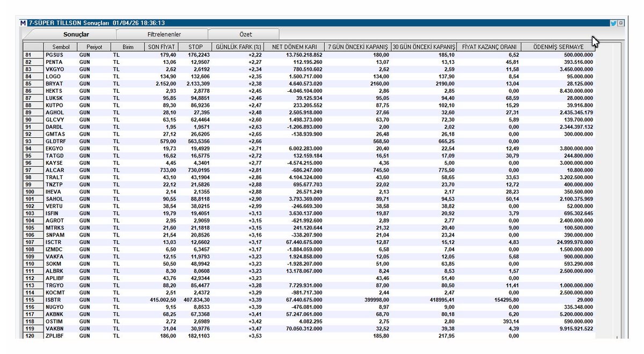Select the LUKSK symbol cell

coord(61,98)
